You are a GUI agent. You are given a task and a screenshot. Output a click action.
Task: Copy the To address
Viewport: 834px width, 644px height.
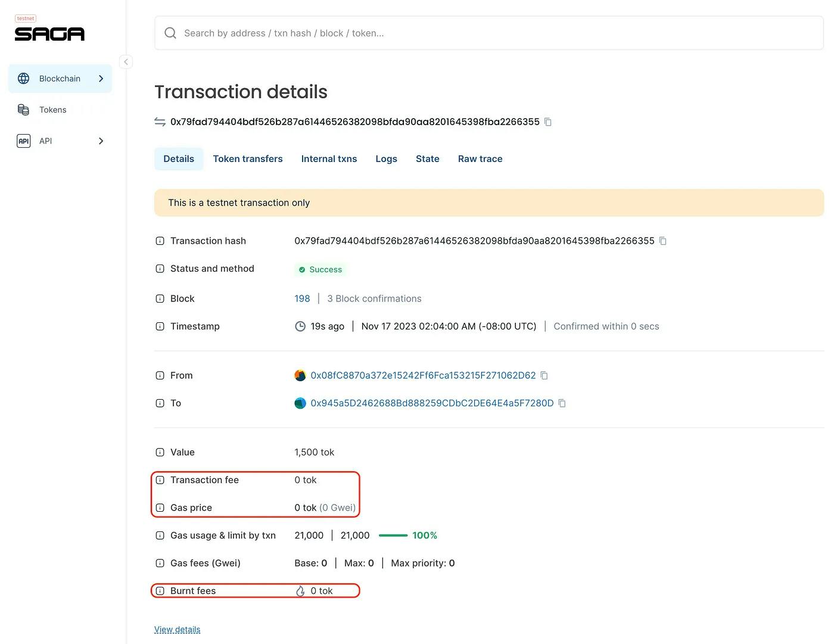(x=562, y=403)
